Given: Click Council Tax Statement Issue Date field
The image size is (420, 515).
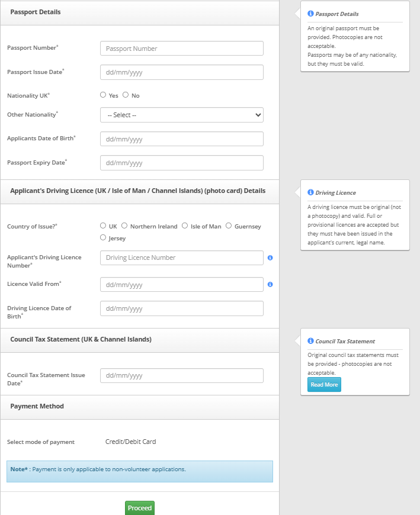Looking at the screenshot, I should [182, 375].
